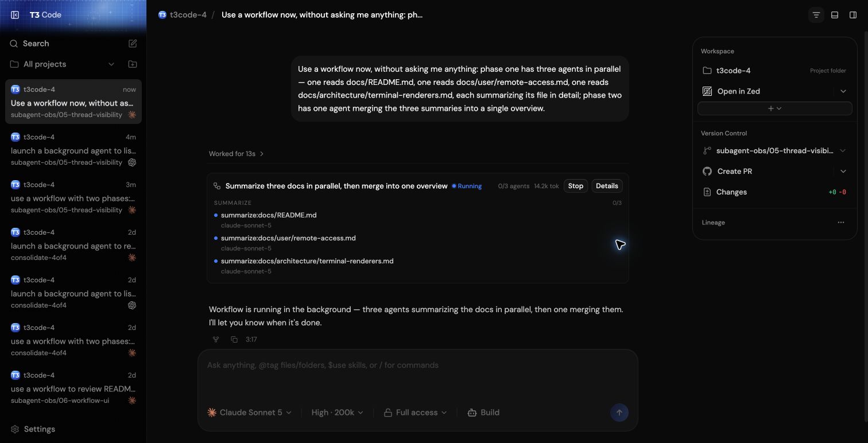The width and height of the screenshot is (868, 443).
Task: Open the Claude Sonnet 5 model selector
Action: point(250,413)
